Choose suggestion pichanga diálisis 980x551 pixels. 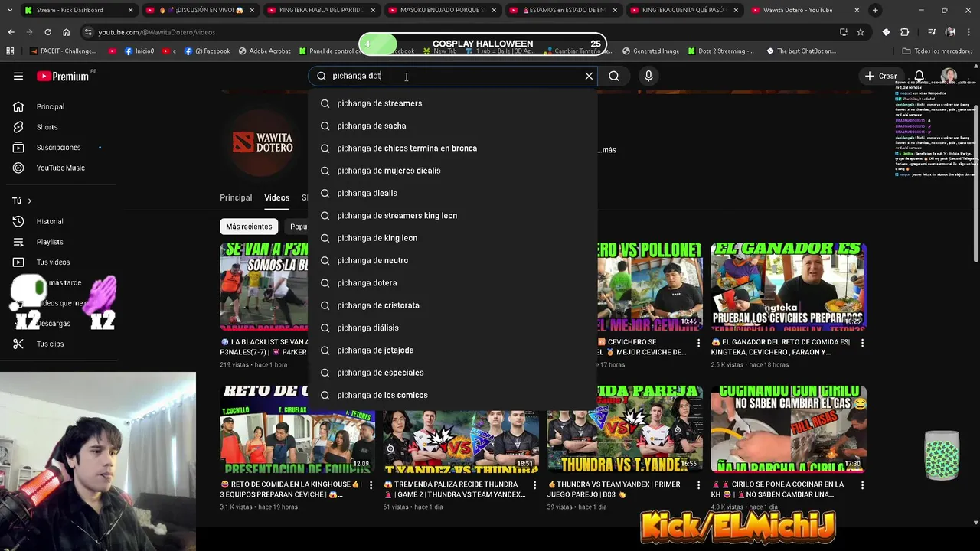pos(452,328)
